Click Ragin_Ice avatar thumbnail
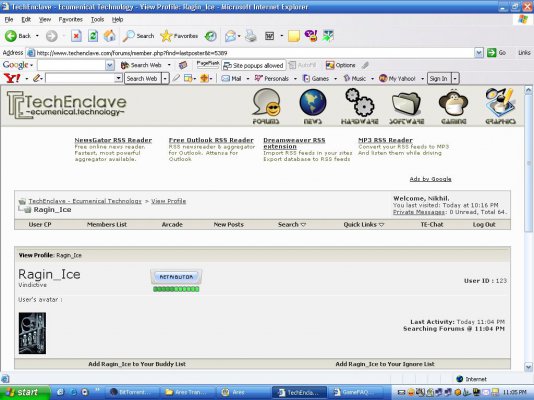This screenshot has width=534, height=400. click(32, 333)
